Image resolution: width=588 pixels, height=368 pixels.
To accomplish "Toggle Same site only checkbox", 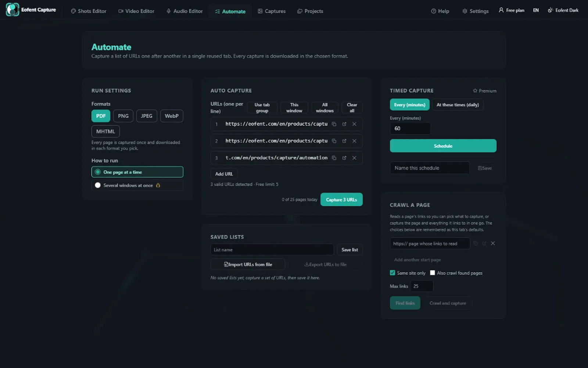I will pos(392,273).
